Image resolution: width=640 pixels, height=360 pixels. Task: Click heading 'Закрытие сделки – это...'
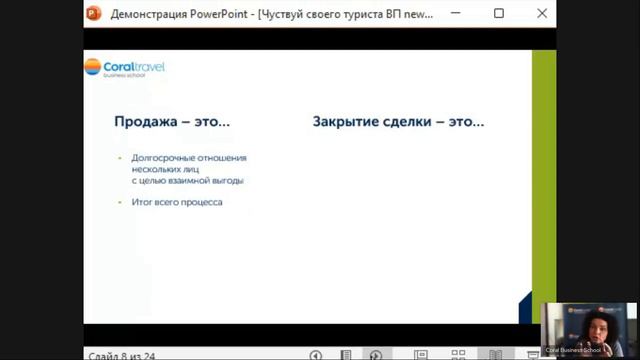coord(398,121)
